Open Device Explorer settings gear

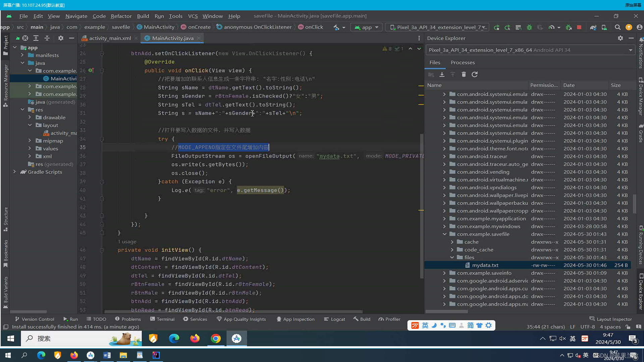pyautogui.click(x=620, y=38)
